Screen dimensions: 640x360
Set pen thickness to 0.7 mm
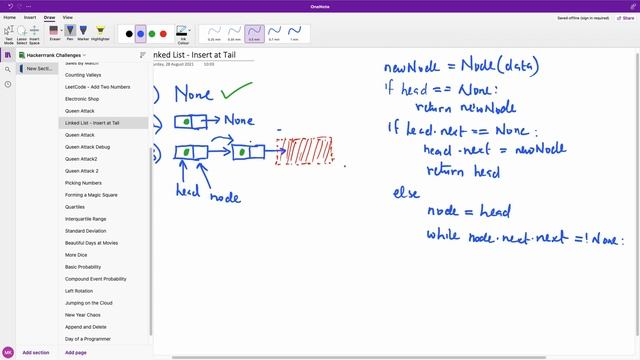click(274, 33)
